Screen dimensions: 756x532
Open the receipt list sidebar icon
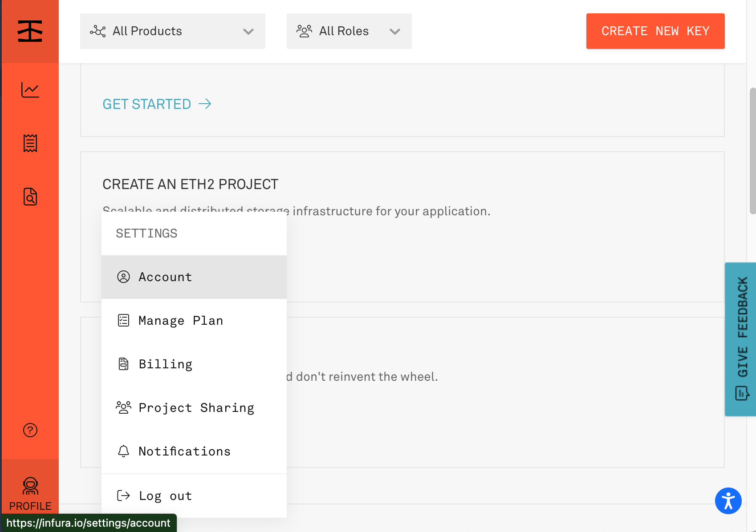coord(30,143)
